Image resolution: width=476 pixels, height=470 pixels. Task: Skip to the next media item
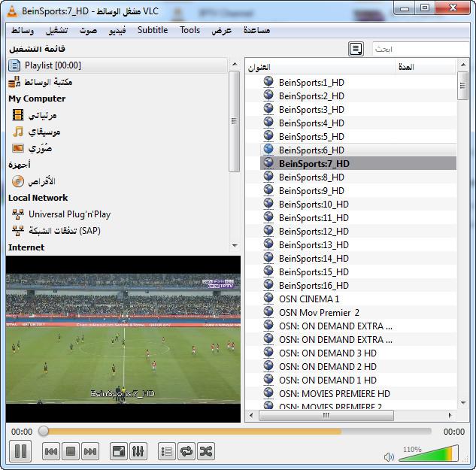(x=90, y=451)
